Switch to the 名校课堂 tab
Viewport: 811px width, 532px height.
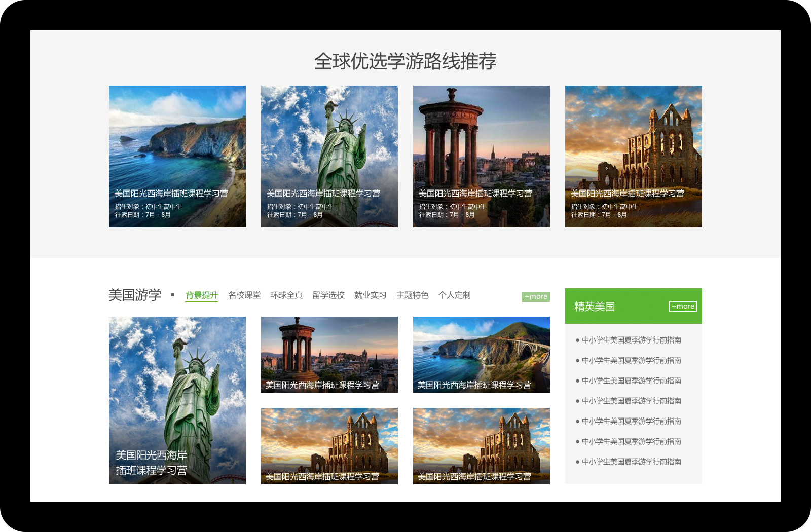pyautogui.click(x=244, y=295)
